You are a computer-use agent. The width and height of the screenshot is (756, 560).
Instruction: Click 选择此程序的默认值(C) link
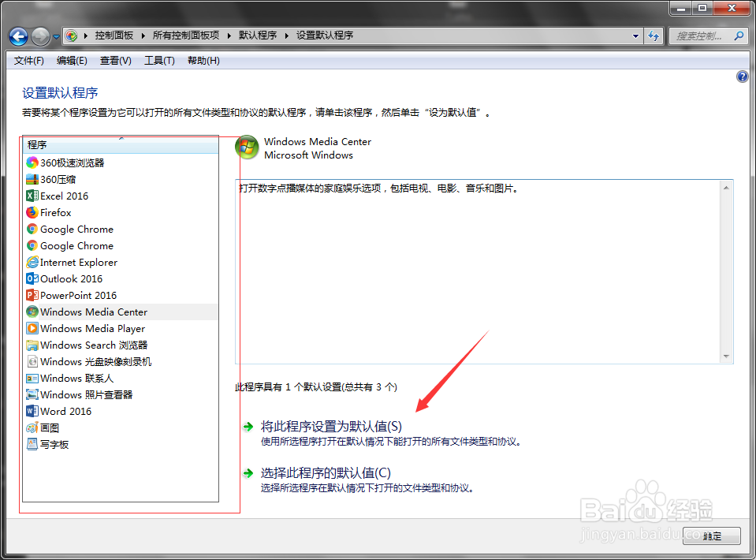(326, 472)
